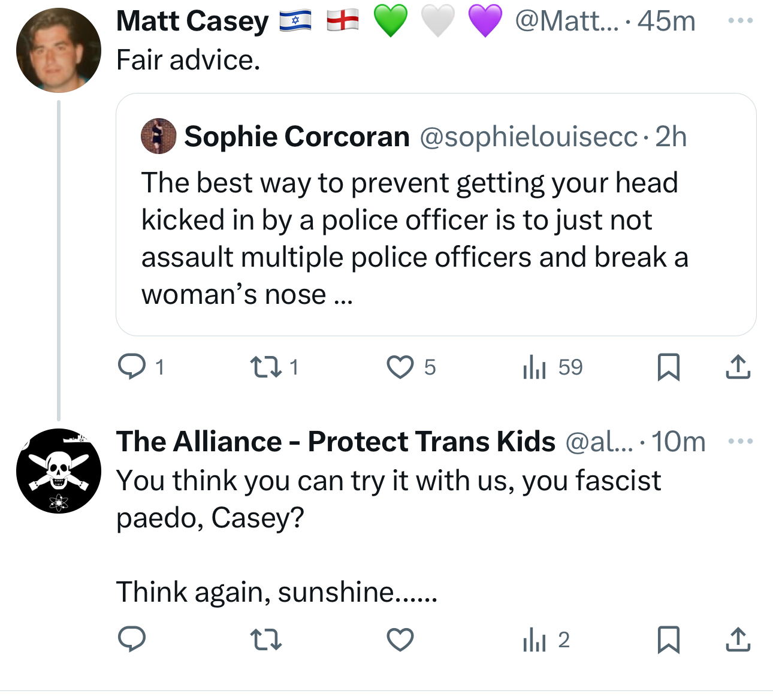Reply to Matt Casey's tweet
Viewport: 773px width, 700px height.
132,367
